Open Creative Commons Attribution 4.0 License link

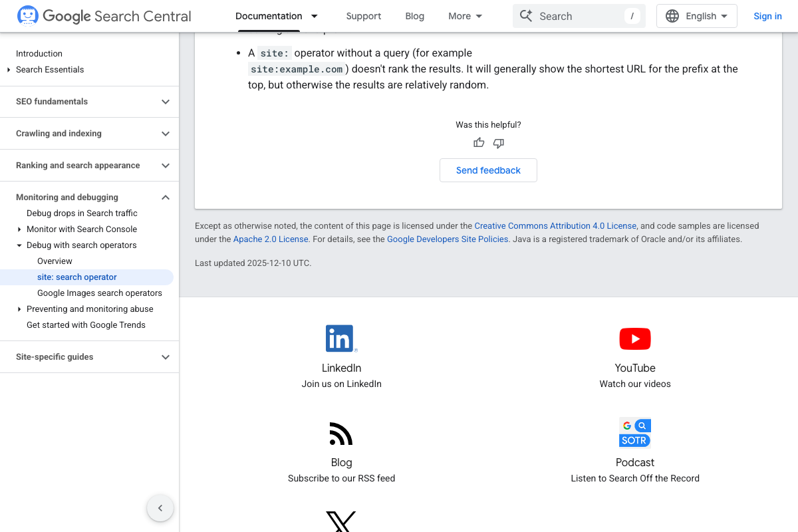click(555, 226)
